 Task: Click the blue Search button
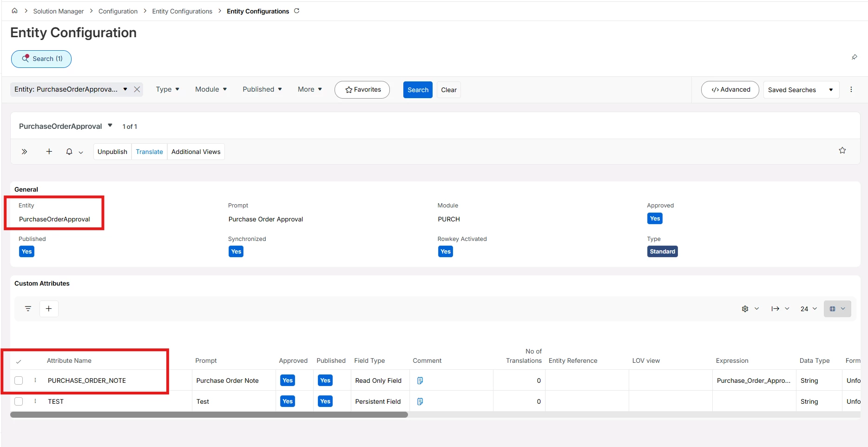(418, 90)
